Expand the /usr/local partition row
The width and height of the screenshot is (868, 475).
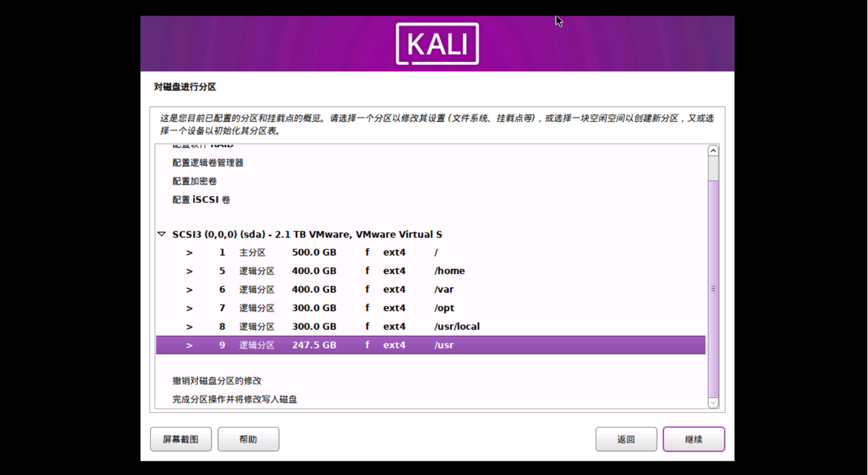pyautogui.click(x=189, y=327)
